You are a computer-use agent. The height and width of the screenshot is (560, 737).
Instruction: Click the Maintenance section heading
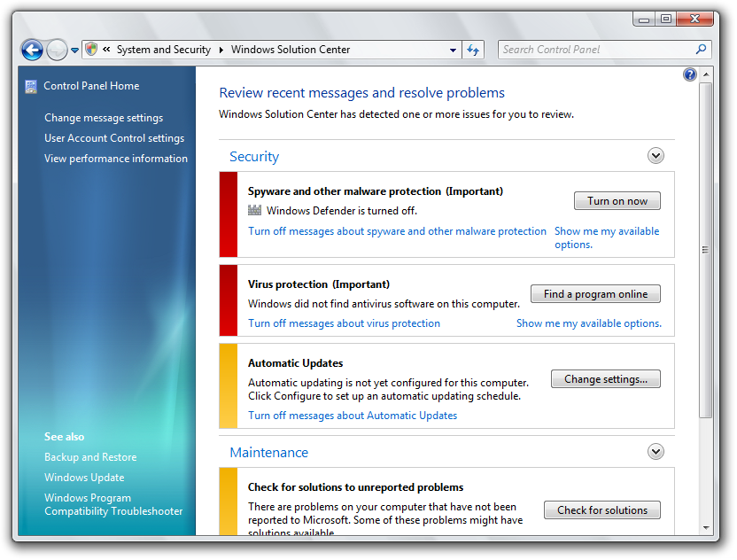[269, 452]
